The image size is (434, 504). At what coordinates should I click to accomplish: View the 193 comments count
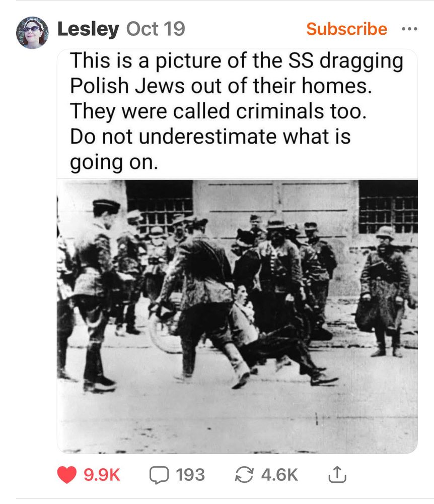[x=190, y=475]
